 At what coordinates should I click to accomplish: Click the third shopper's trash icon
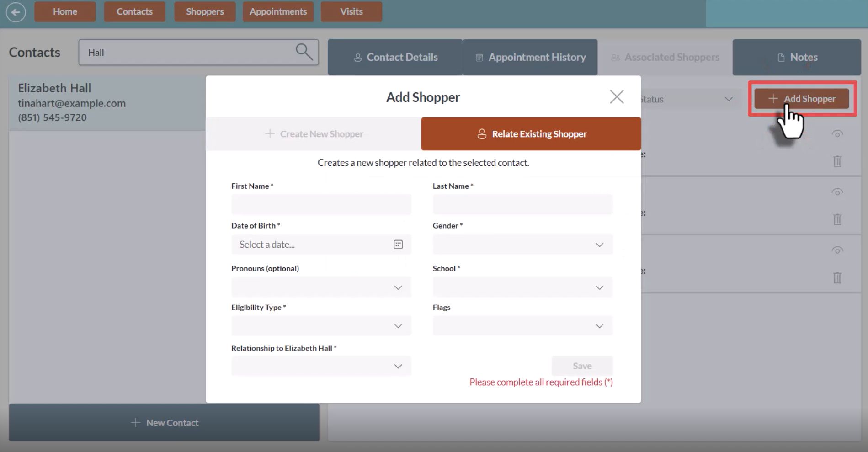(837, 277)
